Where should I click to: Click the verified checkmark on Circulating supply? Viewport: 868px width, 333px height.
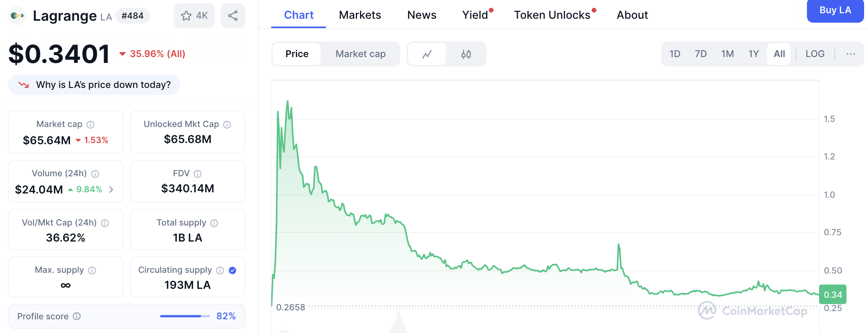coord(232,270)
